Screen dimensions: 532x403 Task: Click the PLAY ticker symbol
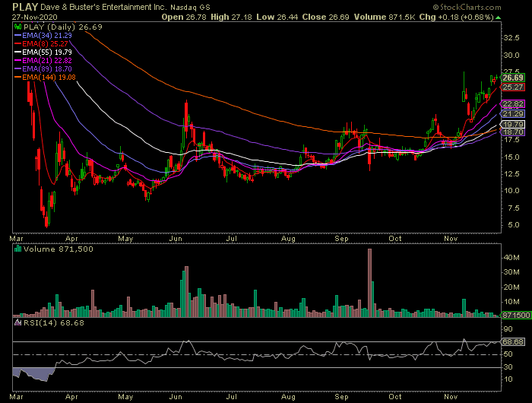(x=25, y=7)
